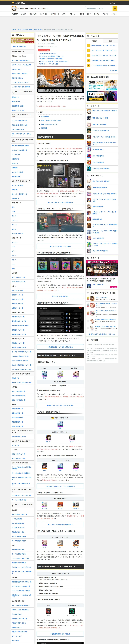Expand Aランクおすすめ最強キャラ sidebar item
Screen dimensions: 129x644
click(x=23, y=61)
